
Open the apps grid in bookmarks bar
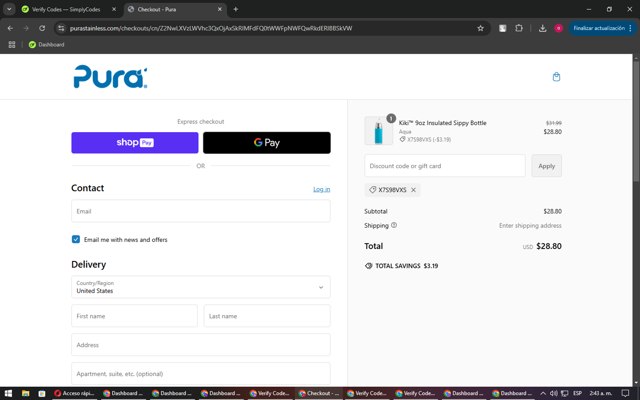[12, 44]
